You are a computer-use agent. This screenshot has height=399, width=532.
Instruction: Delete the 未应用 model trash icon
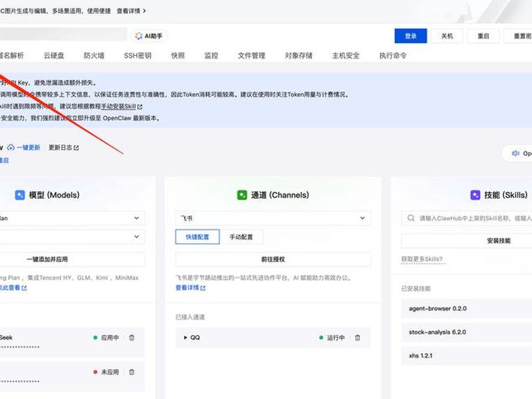[x=132, y=372]
